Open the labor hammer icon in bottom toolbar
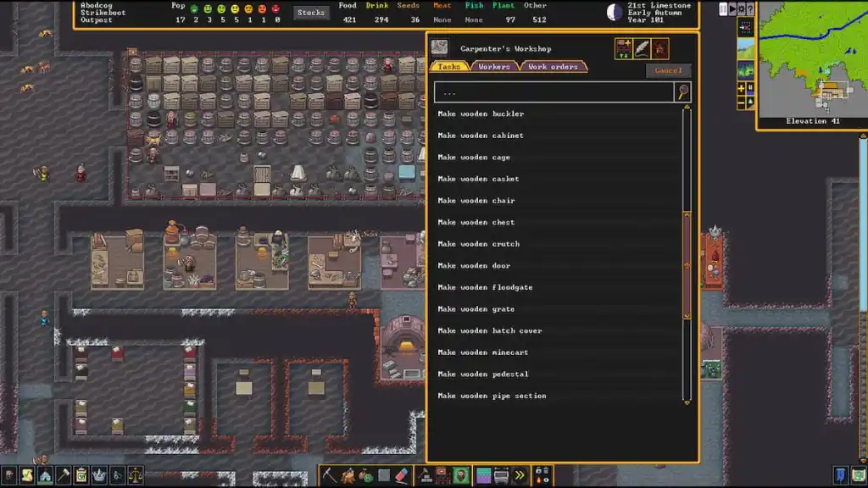 click(63, 475)
